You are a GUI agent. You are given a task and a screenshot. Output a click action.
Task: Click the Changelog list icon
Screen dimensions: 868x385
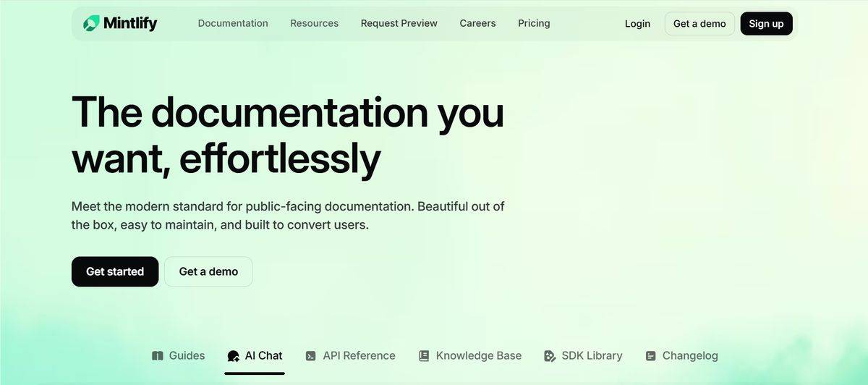(651, 355)
